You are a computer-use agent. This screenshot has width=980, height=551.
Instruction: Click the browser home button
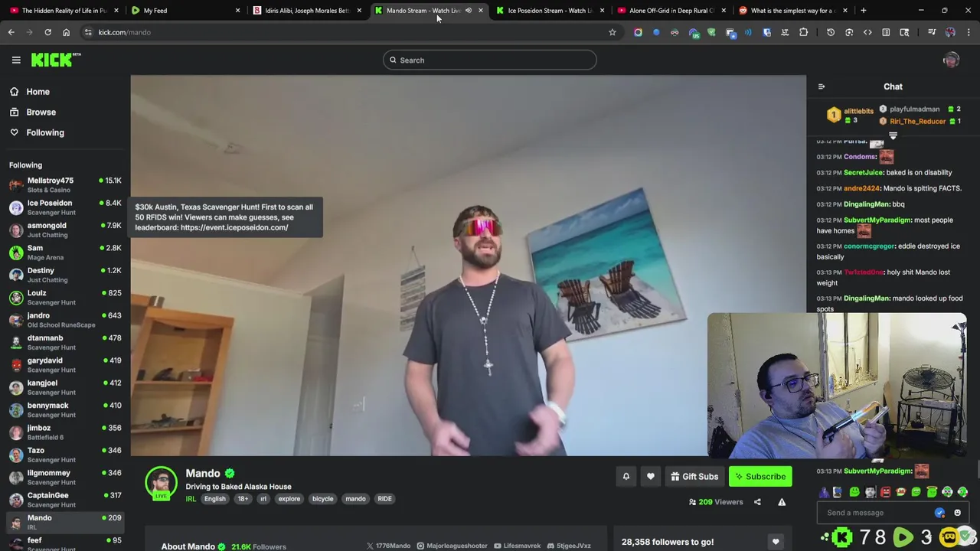(x=66, y=32)
